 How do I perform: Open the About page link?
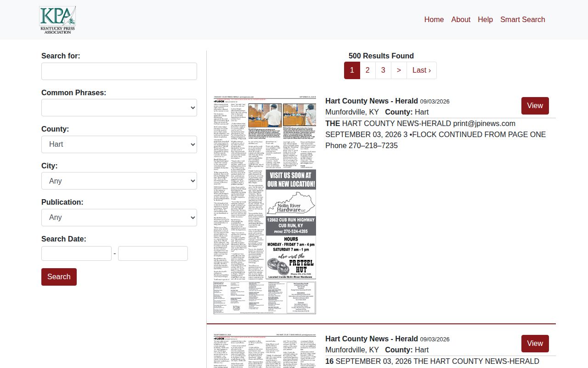pyautogui.click(x=461, y=19)
